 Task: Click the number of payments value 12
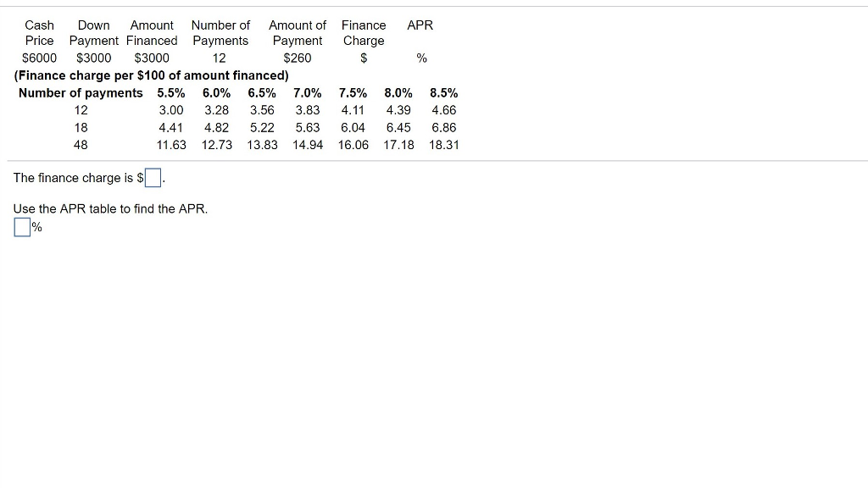pyautogui.click(x=220, y=58)
